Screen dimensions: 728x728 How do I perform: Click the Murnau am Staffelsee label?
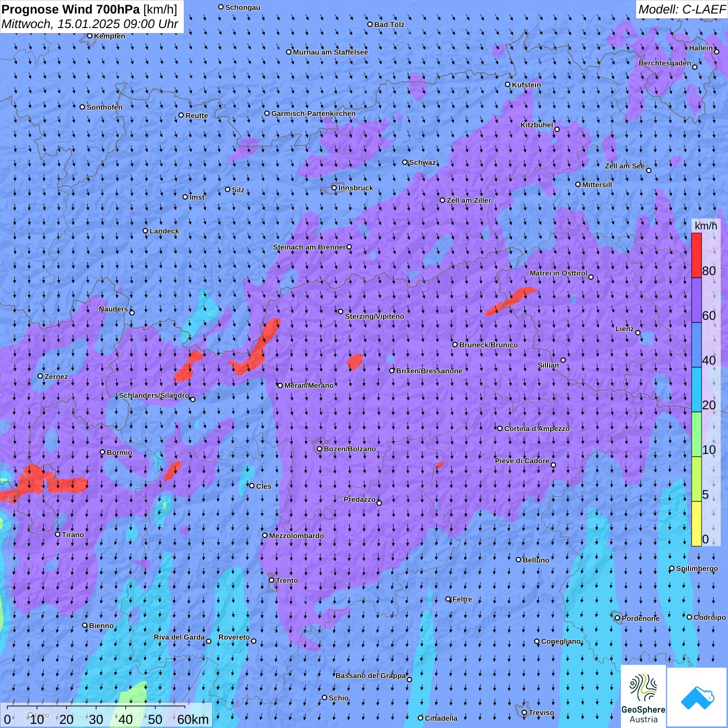(x=331, y=52)
